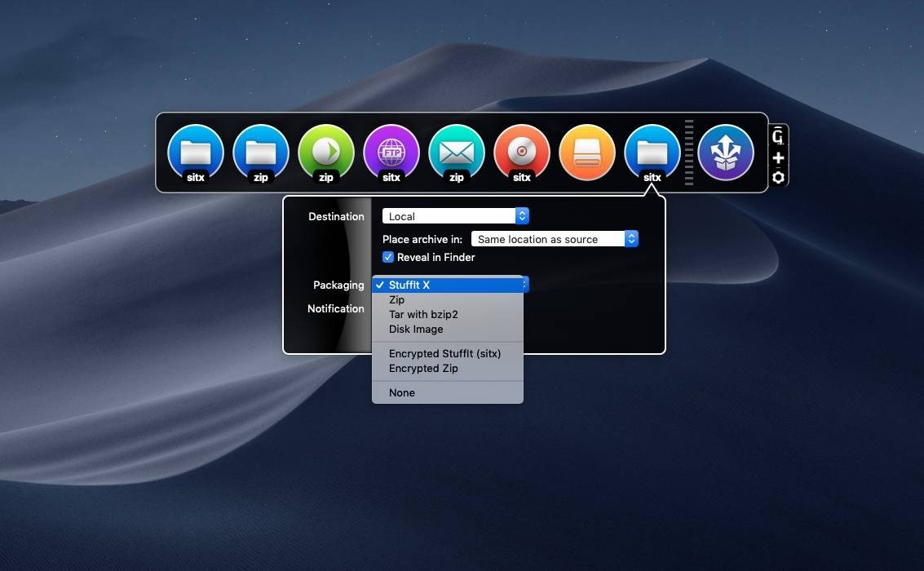Pick Disk Image in the packaging list

[416, 329]
